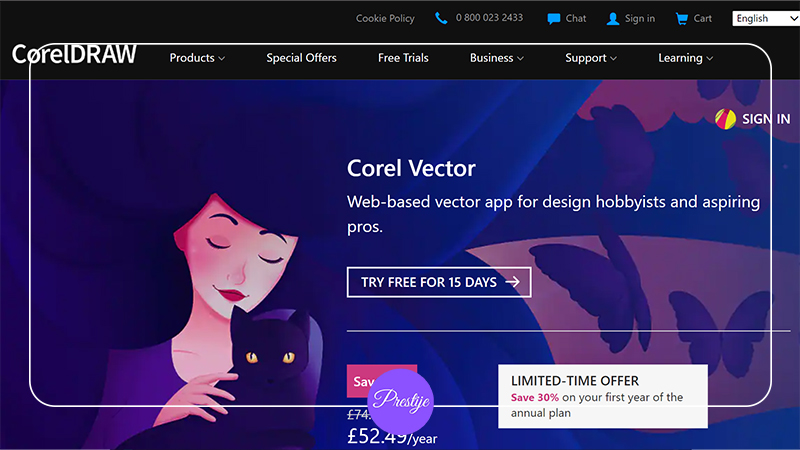Click the phone icon beside the number
Image resolution: width=800 pixels, height=450 pixels.
441,18
